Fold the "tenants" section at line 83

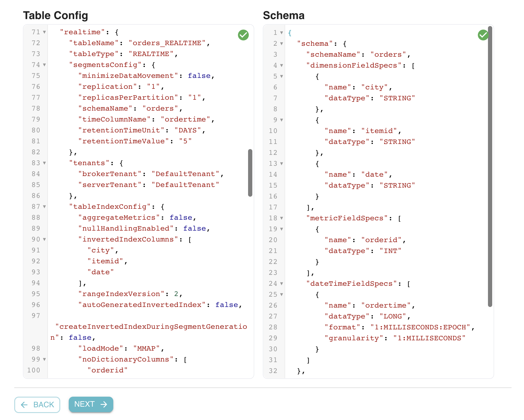(x=45, y=163)
